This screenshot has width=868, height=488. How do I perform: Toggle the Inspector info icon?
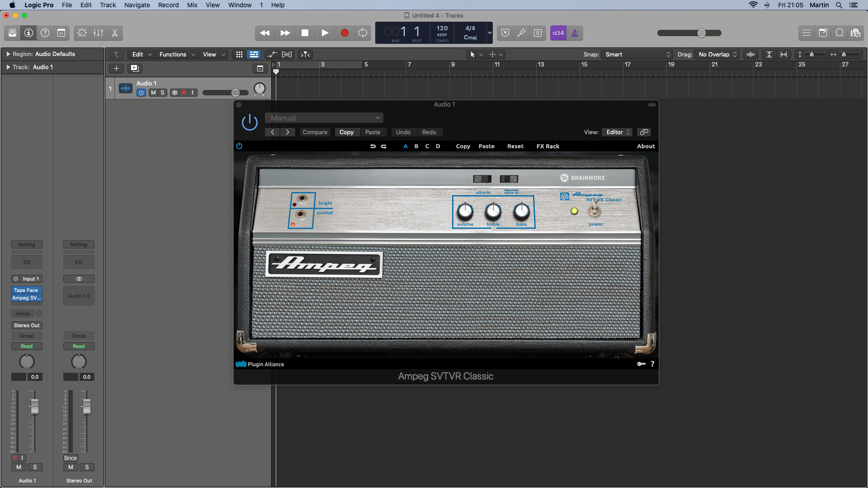tap(28, 33)
